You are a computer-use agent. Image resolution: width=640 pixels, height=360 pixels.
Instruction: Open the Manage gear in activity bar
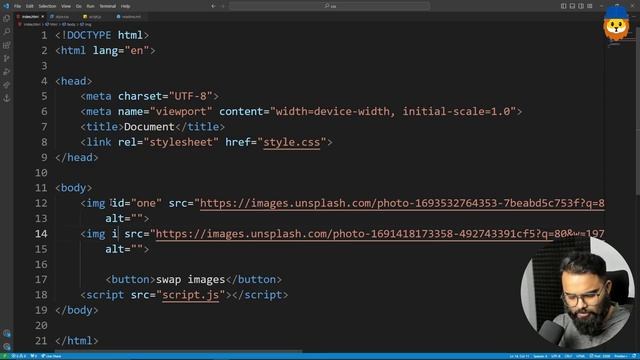point(7,346)
